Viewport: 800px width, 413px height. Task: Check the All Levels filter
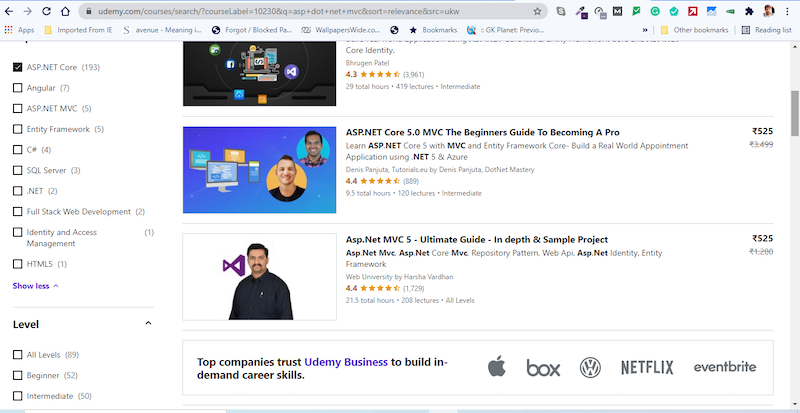click(x=17, y=355)
